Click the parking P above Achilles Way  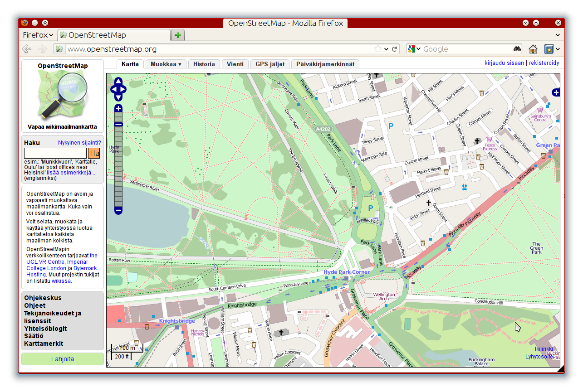click(x=371, y=208)
